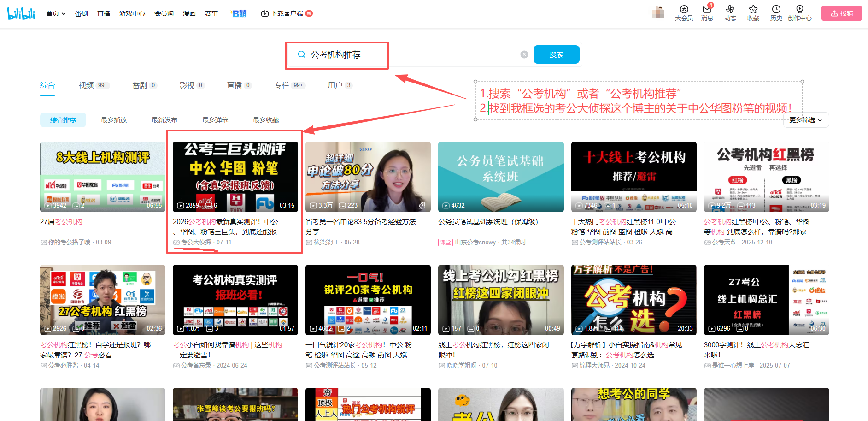This screenshot has height=421, width=868.
Task: Open the 收藏 favorites star icon
Action: (x=753, y=13)
